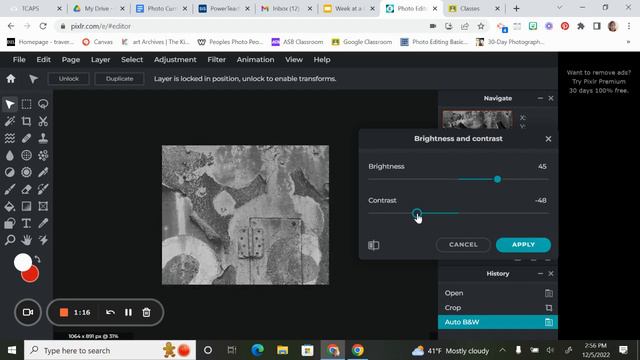The image size is (640, 360).
Task: Apply brightness and contrast changes
Action: [523, 244]
